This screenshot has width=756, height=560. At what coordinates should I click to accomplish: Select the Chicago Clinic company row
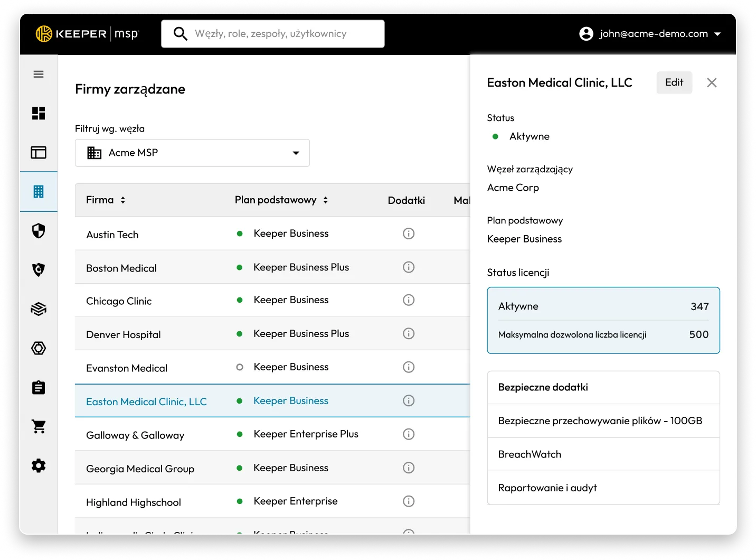click(x=272, y=301)
